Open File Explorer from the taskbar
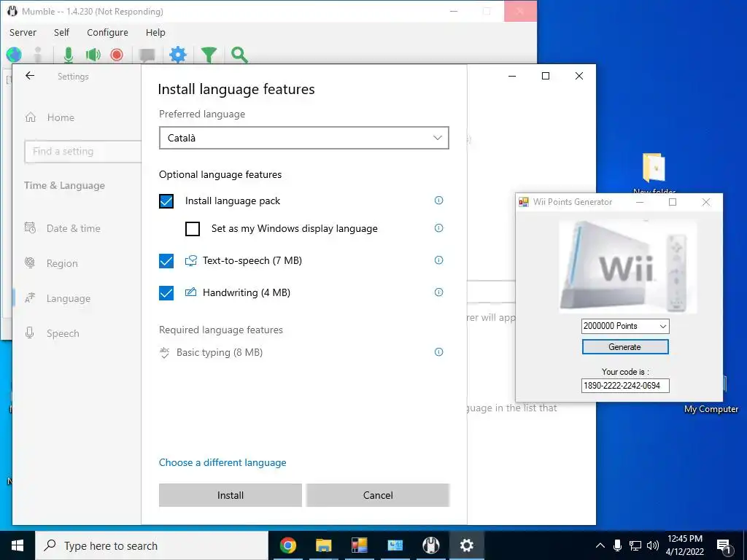 click(323, 545)
